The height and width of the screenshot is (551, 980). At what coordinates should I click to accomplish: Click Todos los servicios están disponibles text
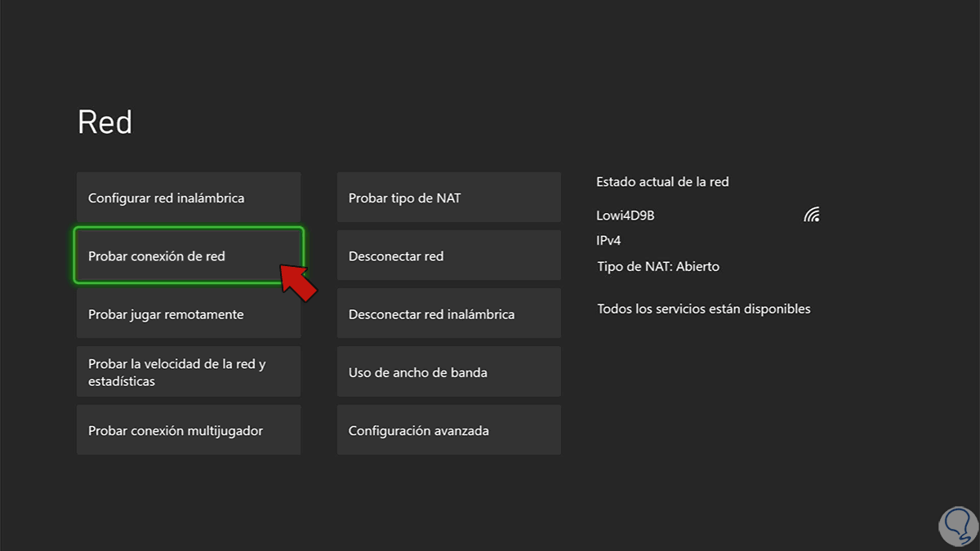point(704,309)
